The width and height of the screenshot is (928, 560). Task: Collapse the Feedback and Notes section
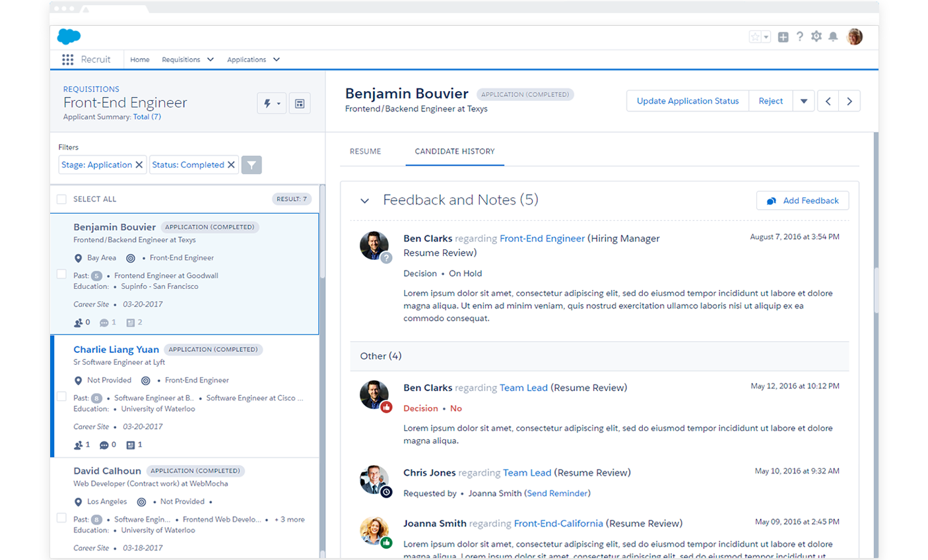click(364, 201)
